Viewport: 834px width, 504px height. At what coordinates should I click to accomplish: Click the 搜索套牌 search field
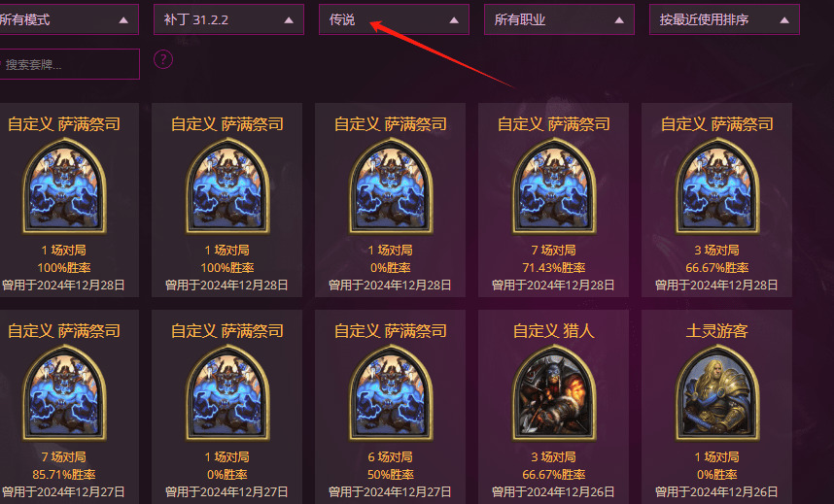(x=69, y=64)
